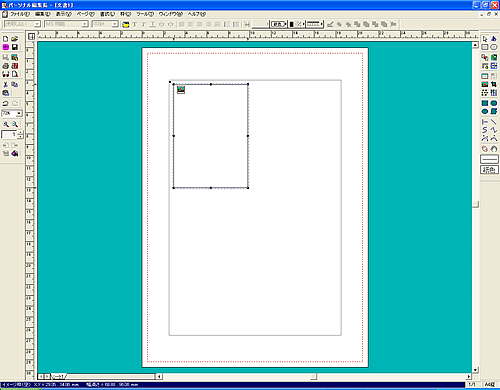Open the font name dropdown
Viewport: 500px width, 390px height.
[85, 24]
